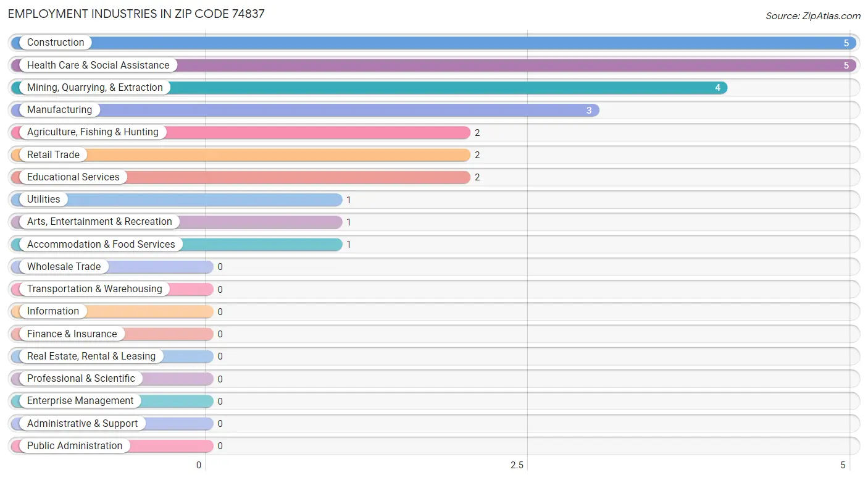Click the value 1 beside the Utilities bar
This screenshot has width=868, height=480.
pyautogui.click(x=349, y=200)
